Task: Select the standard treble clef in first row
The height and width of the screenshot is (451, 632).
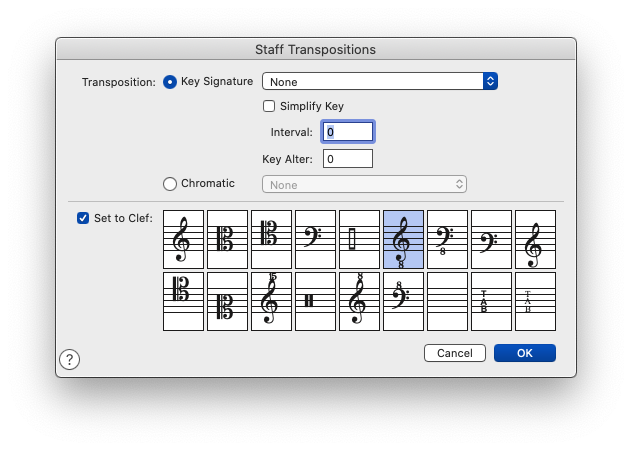Action: (x=183, y=240)
